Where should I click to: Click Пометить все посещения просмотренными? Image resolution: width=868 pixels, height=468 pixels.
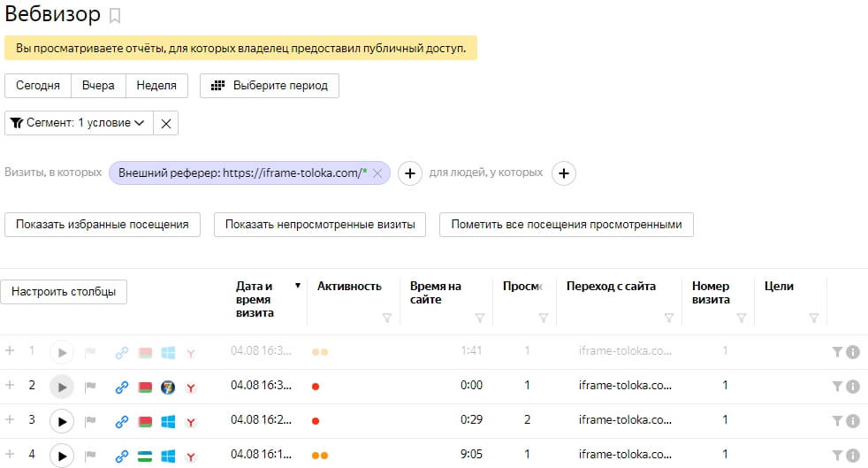pos(567,225)
